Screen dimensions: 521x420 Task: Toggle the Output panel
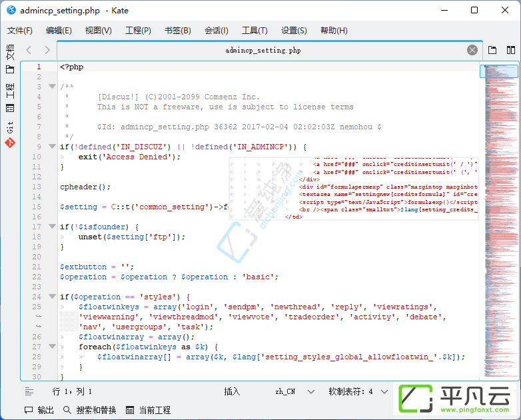click(39, 410)
